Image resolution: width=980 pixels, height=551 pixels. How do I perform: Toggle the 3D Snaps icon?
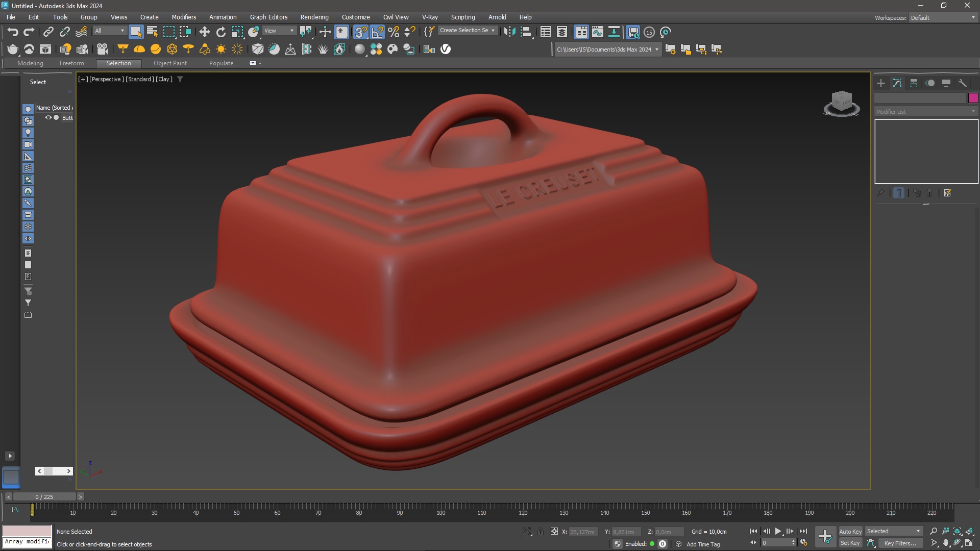coord(361,32)
